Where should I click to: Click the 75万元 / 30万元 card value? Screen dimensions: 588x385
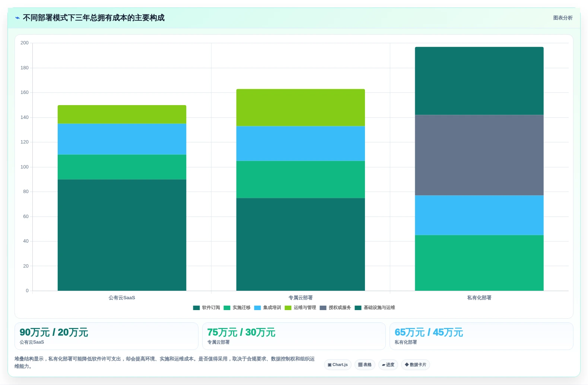click(x=241, y=332)
